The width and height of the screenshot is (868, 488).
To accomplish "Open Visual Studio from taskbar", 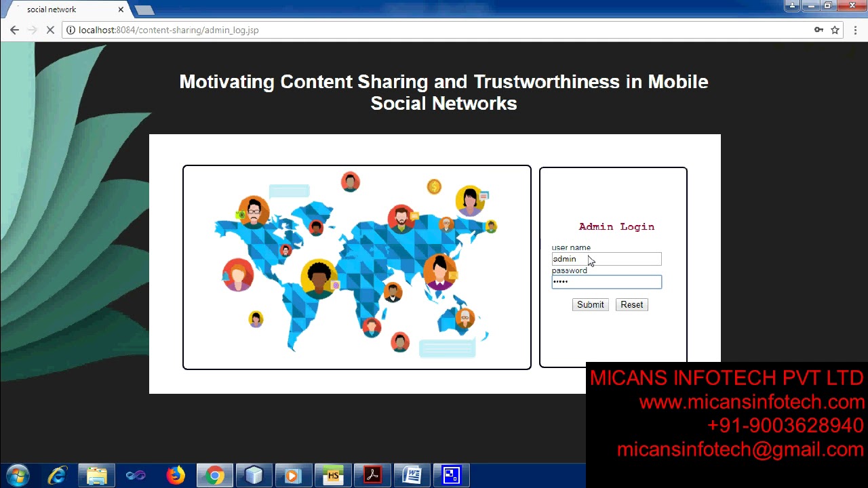I will 136,476.
